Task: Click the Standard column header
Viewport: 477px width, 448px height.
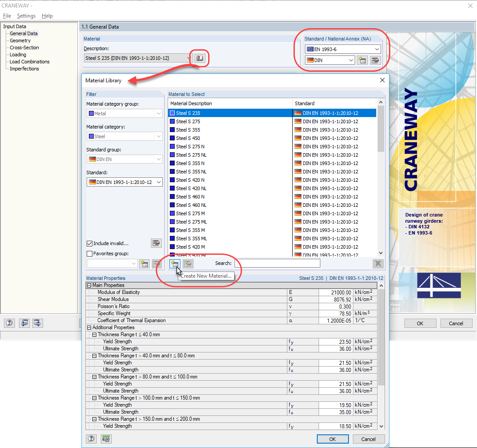Action: coord(334,103)
